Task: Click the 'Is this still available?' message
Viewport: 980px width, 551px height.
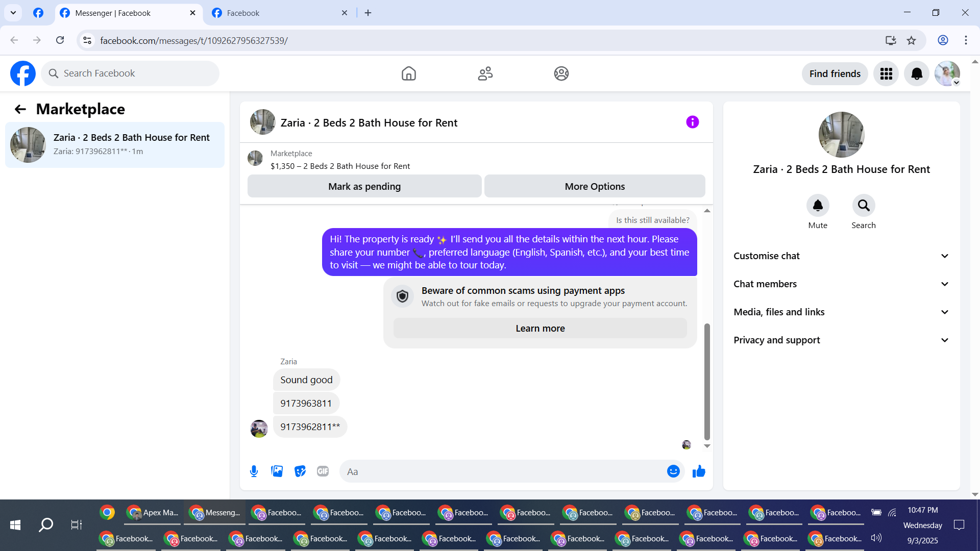Action: pos(652,220)
